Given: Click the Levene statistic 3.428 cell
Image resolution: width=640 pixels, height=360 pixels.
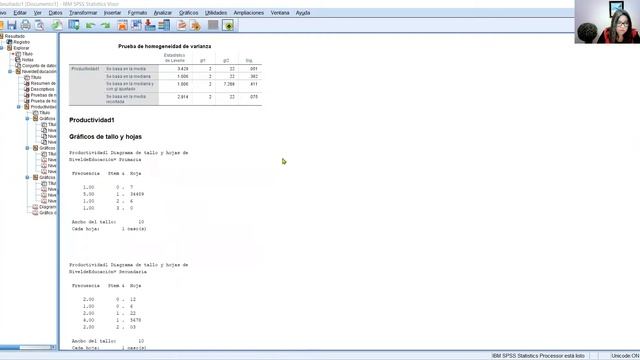Looking at the screenshot, I should pyautogui.click(x=182, y=69).
